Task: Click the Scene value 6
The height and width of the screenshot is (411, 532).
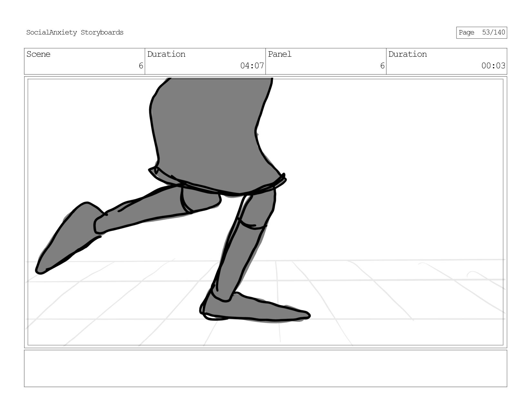Action: (141, 66)
